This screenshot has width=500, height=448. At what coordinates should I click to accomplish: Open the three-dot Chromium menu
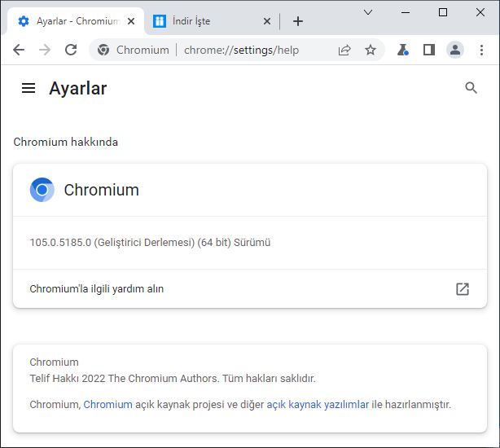point(481,50)
